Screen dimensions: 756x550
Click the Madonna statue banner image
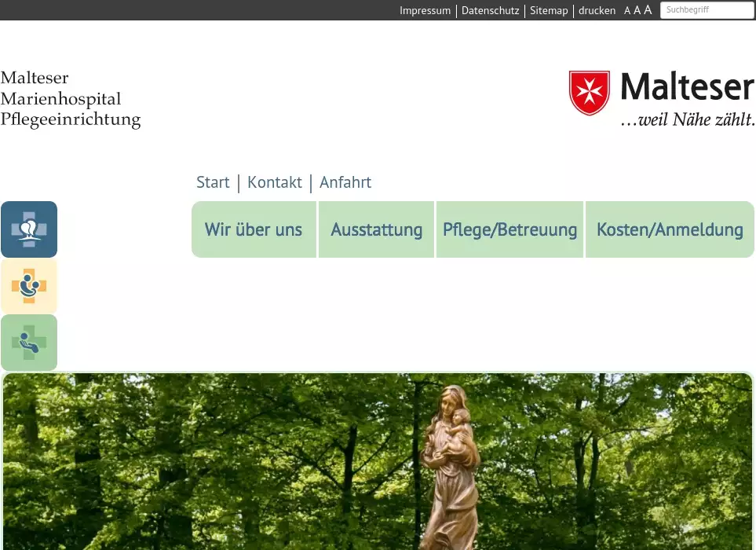point(377,462)
